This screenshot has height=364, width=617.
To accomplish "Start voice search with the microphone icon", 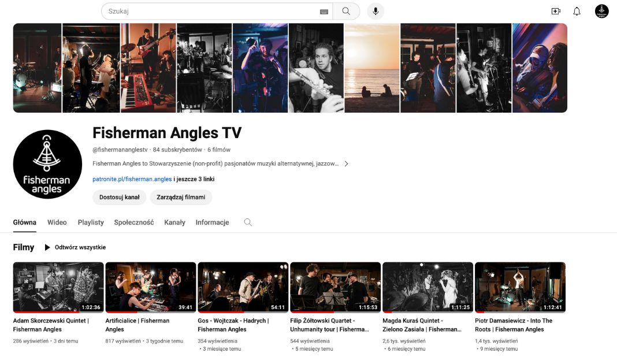I will click(376, 11).
